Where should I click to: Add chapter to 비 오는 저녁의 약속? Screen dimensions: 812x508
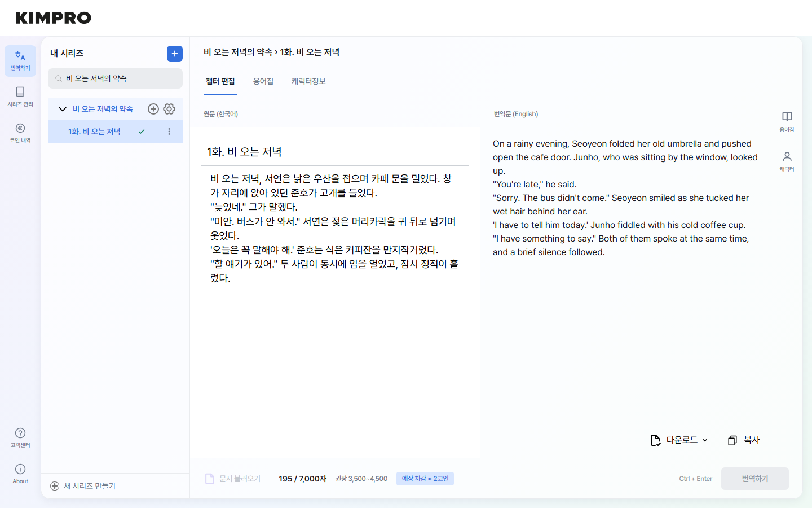coord(153,109)
